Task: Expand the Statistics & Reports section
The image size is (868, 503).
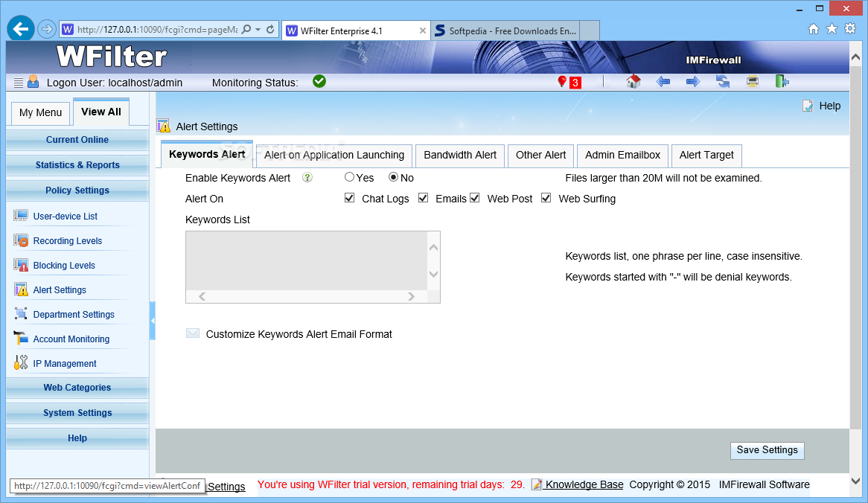Action: coord(77,165)
